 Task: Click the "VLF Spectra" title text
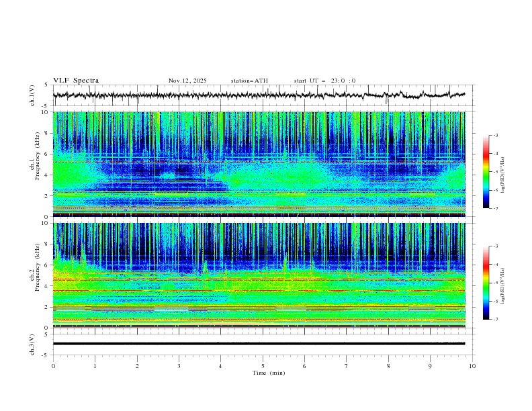[76, 81]
